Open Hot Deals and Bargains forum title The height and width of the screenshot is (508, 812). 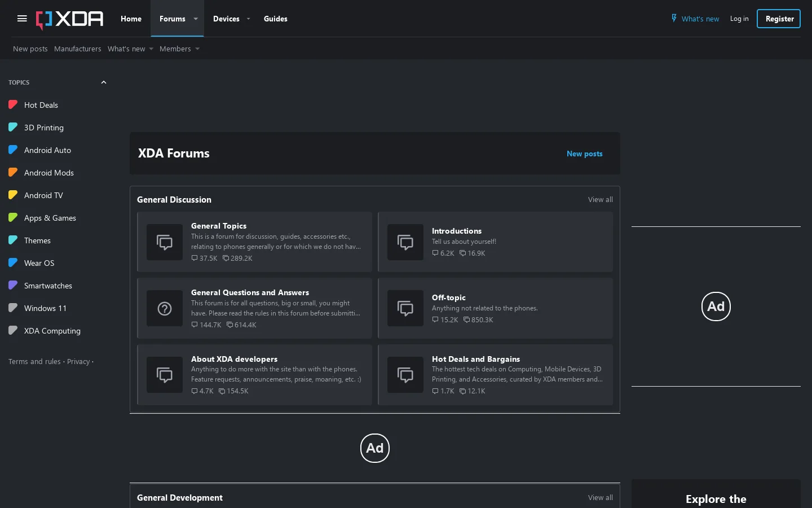pyautogui.click(x=476, y=359)
